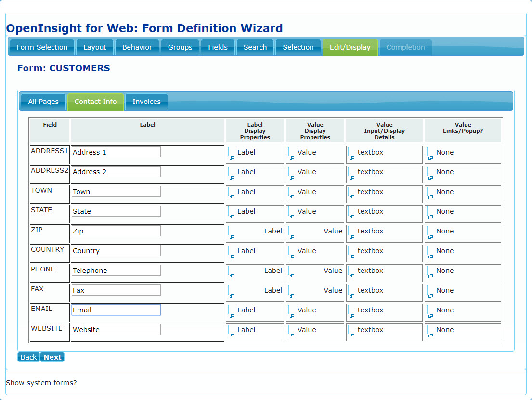Open value display properties popup icon for COUNTRY

pos(292,256)
